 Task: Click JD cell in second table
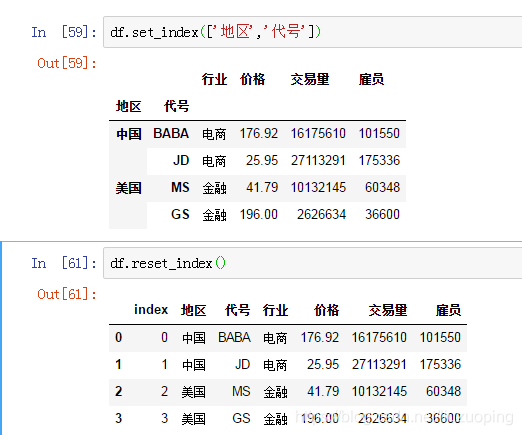coord(243,364)
